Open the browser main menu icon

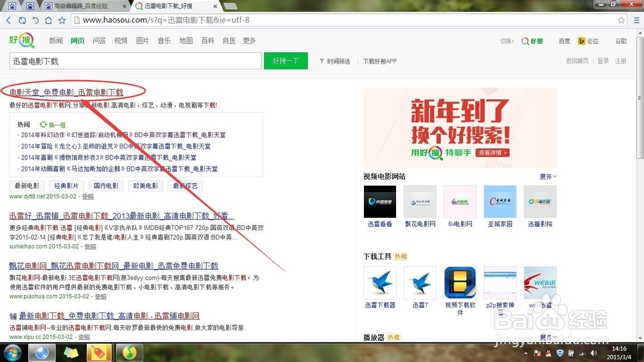click(636, 20)
